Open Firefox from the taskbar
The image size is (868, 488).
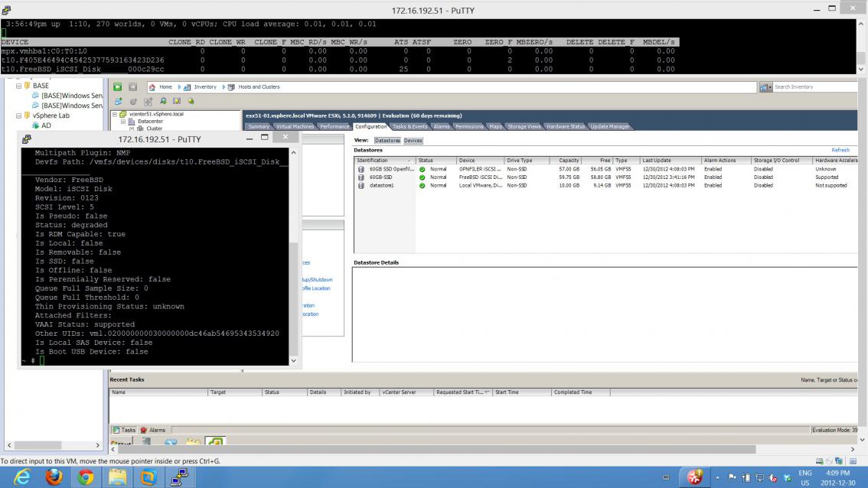(x=54, y=476)
